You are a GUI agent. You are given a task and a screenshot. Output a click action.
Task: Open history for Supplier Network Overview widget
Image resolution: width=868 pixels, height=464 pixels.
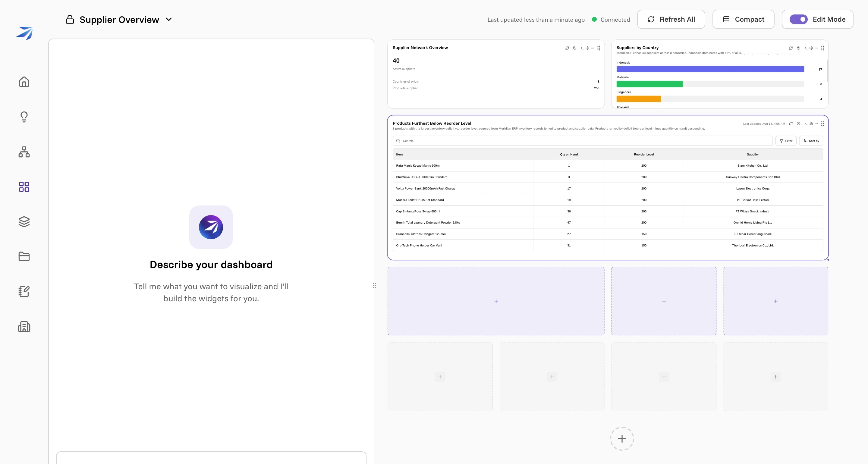(574, 48)
